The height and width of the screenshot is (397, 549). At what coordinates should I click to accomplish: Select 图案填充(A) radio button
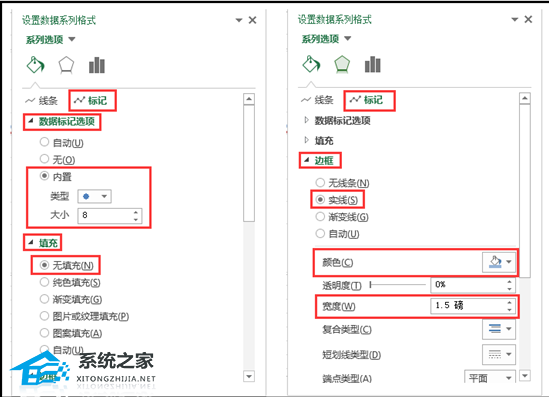pos(44,333)
